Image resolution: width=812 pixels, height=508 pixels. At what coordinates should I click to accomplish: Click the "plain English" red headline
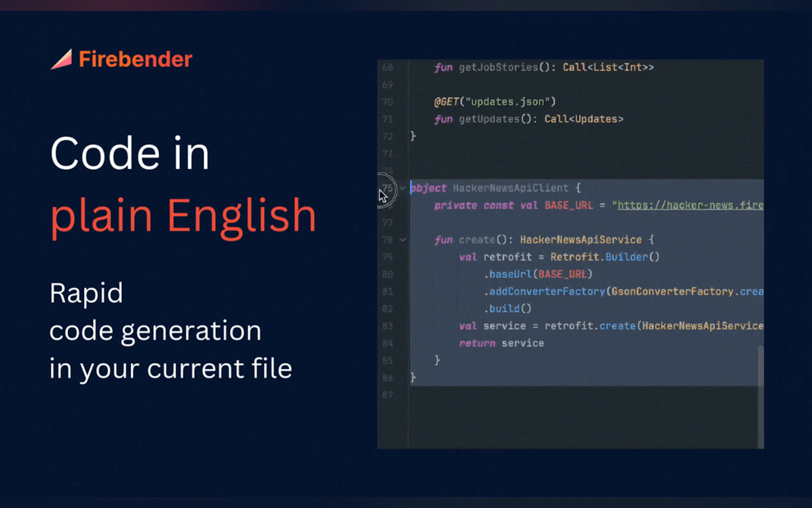(x=183, y=215)
